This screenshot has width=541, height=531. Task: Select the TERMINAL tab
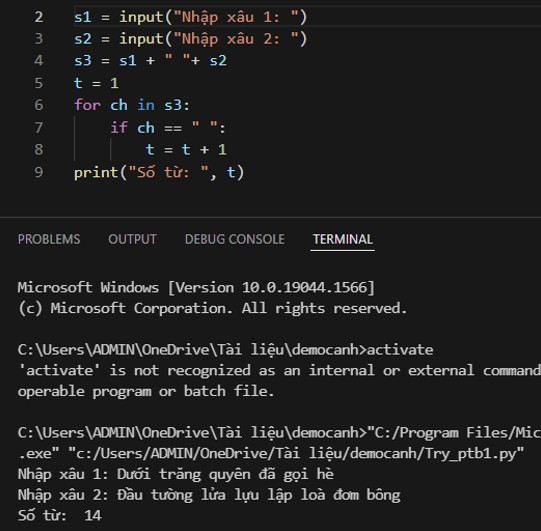[x=343, y=239]
